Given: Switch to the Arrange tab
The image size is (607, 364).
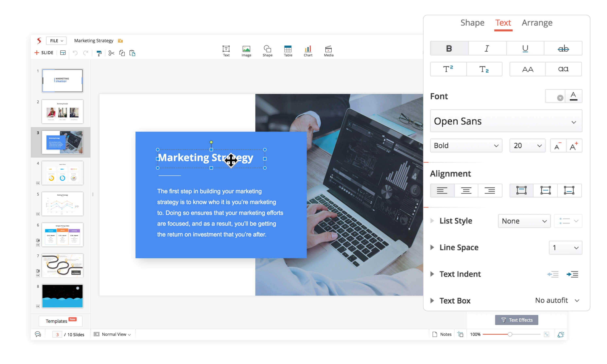Looking at the screenshot, I should [537, 23].
